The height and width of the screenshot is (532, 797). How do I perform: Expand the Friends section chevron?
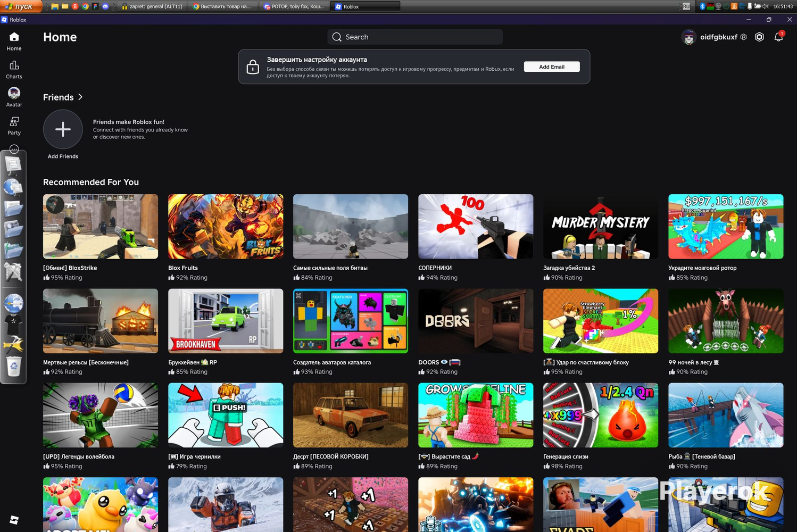point(80,97)
